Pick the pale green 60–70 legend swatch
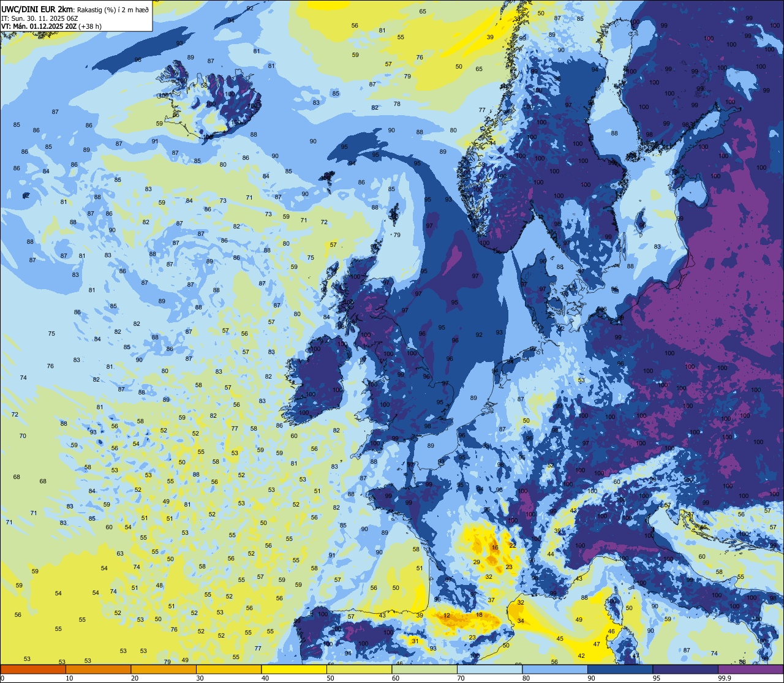Screen dimensions: 784x683 pos(424,669)
